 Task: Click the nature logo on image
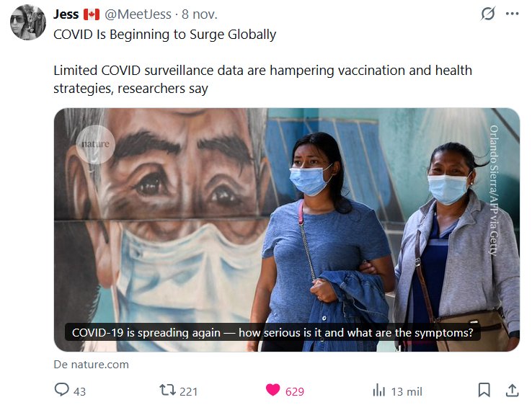tap(94, 143)
